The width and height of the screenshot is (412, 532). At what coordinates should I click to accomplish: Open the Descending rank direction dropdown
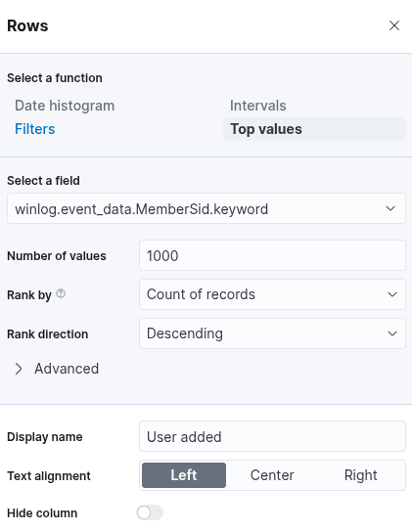(272, 333)
